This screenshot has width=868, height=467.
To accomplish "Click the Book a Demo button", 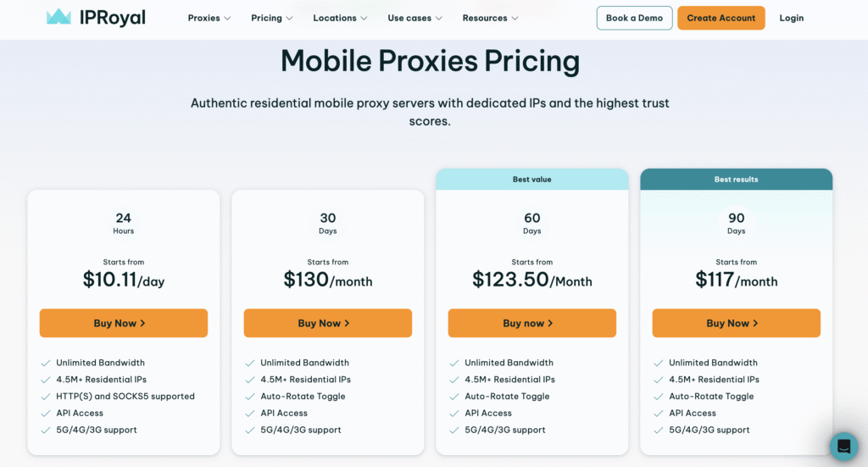I will 634,18.
